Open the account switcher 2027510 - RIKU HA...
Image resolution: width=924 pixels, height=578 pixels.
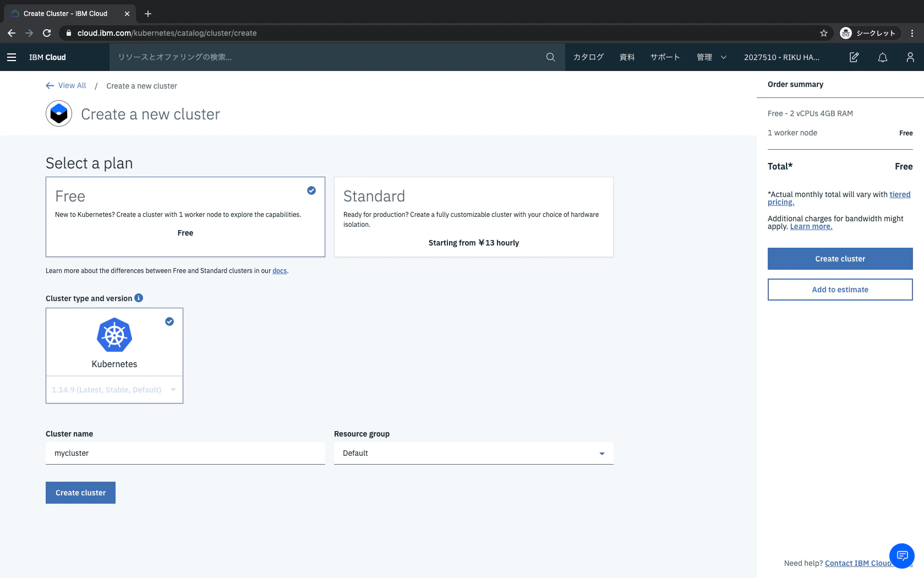tap(781, 57)
